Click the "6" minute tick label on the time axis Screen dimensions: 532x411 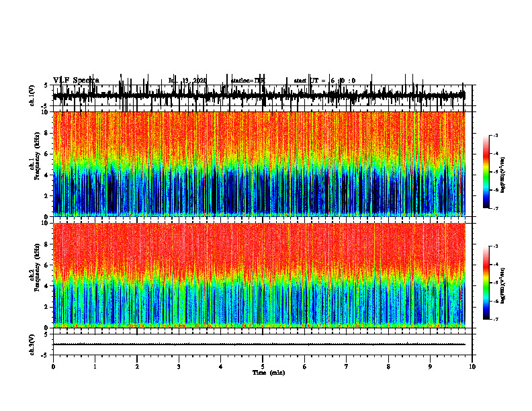(304, 367)
